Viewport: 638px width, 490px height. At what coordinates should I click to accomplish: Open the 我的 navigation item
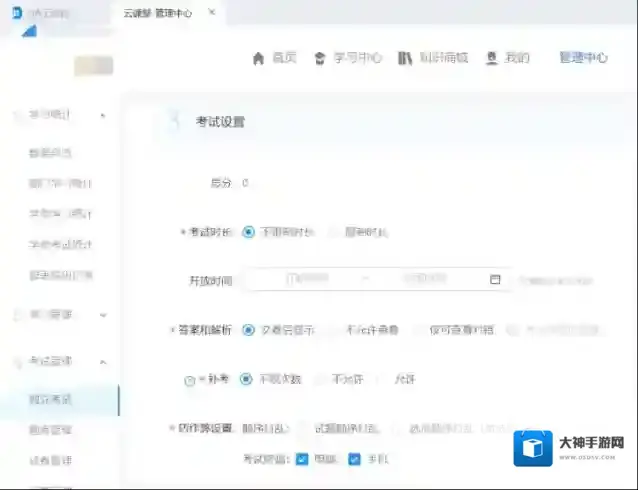click(517, 58)
